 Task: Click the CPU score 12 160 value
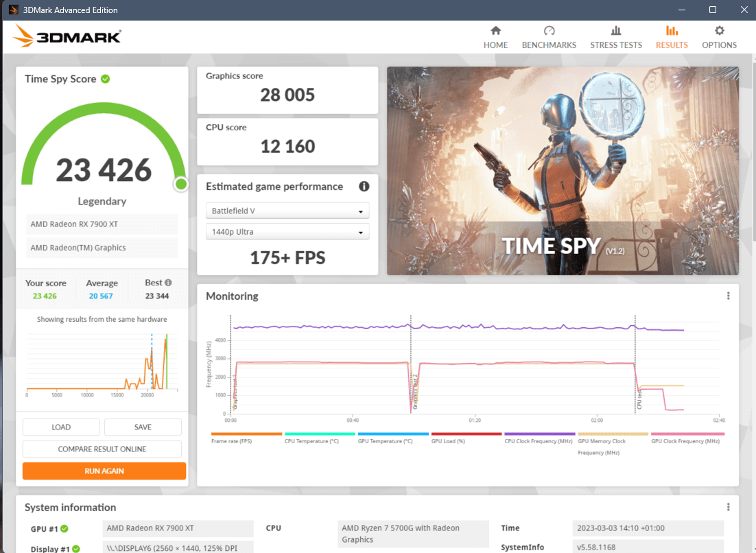tap(287, 147)
